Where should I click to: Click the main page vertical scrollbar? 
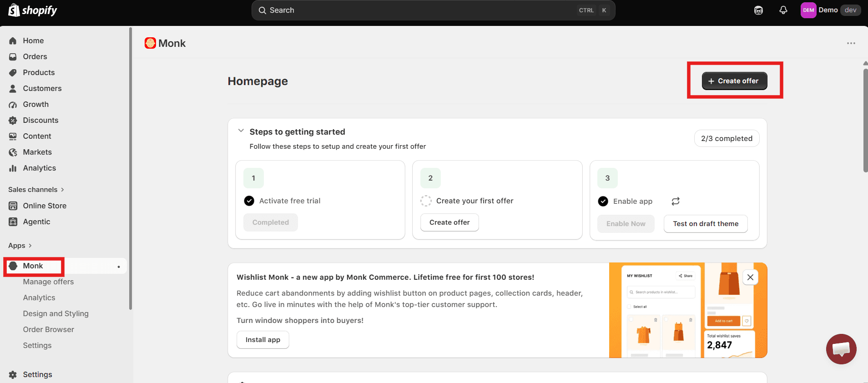pyautogui.click(x=865, y=121)
